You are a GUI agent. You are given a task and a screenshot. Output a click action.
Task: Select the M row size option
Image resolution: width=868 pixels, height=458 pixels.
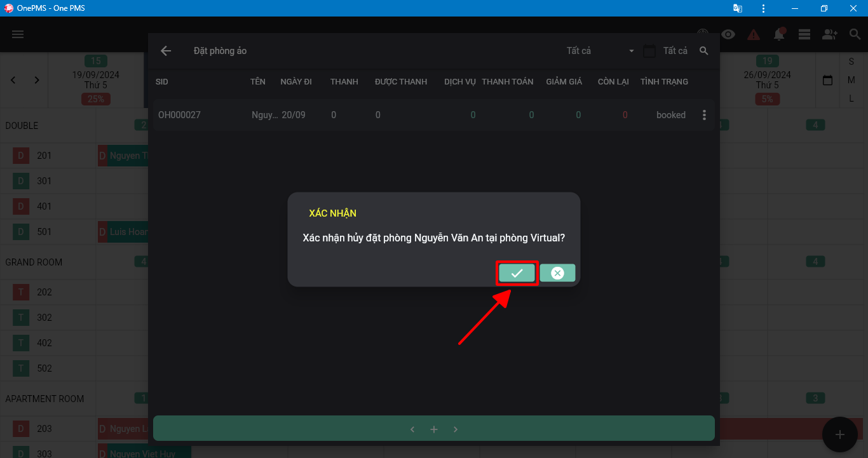click(x=851, y=80)
